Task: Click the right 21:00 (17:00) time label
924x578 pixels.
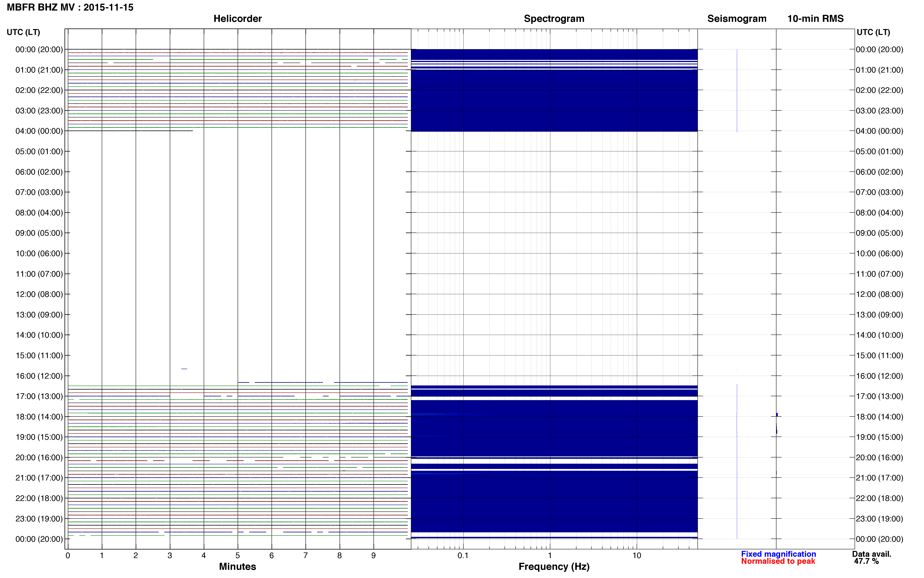Action: click(x=879, y=478)
